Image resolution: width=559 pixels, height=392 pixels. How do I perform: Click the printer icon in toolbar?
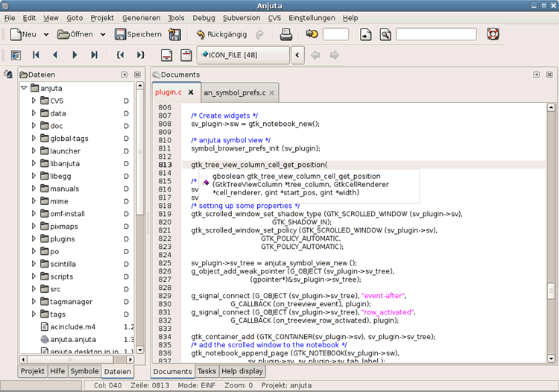pyautogui.click(x=285, y=34)
